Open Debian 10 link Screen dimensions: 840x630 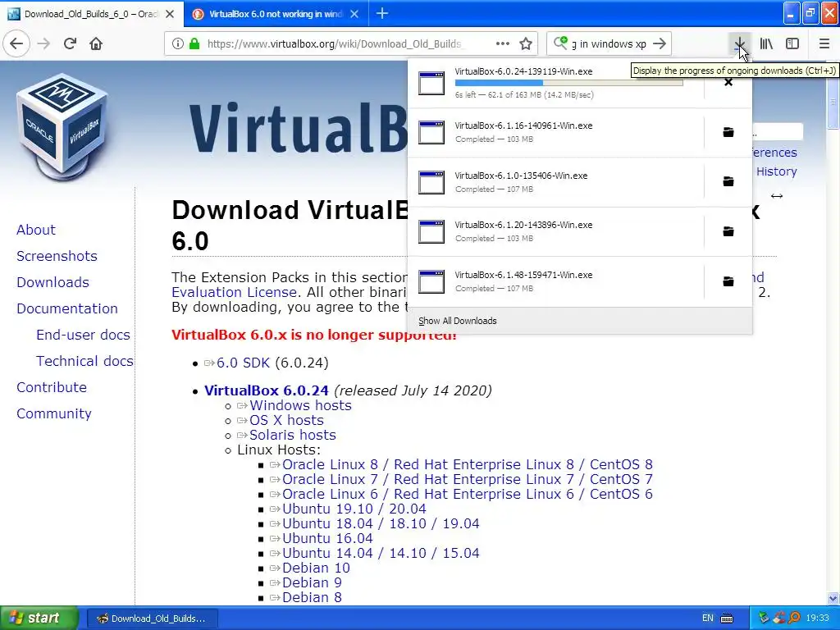click(x=316, y=568)
